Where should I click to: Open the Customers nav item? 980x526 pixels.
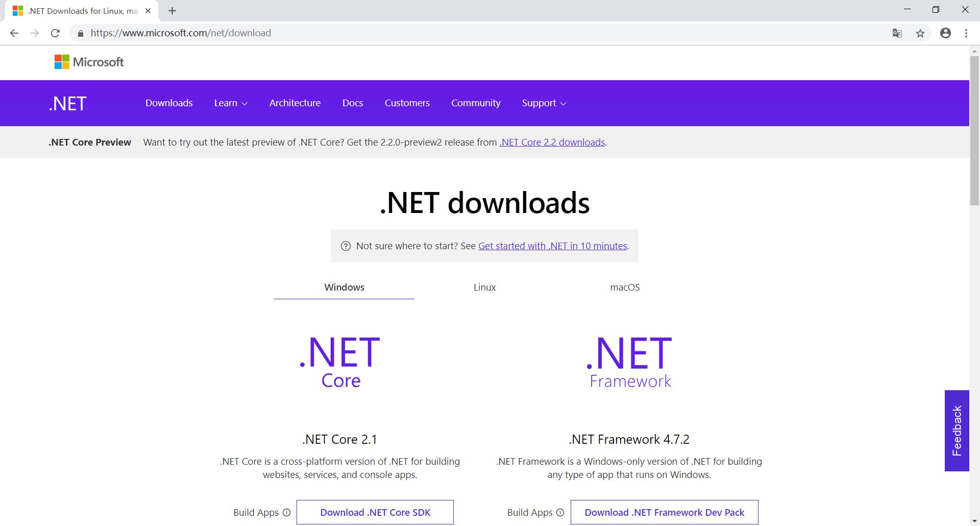[x=407, y=103]
